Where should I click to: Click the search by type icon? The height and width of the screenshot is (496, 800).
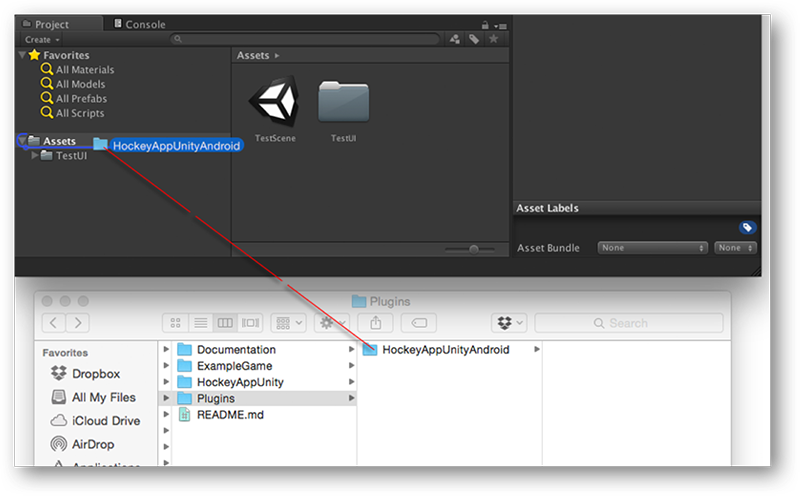point(454,39)
